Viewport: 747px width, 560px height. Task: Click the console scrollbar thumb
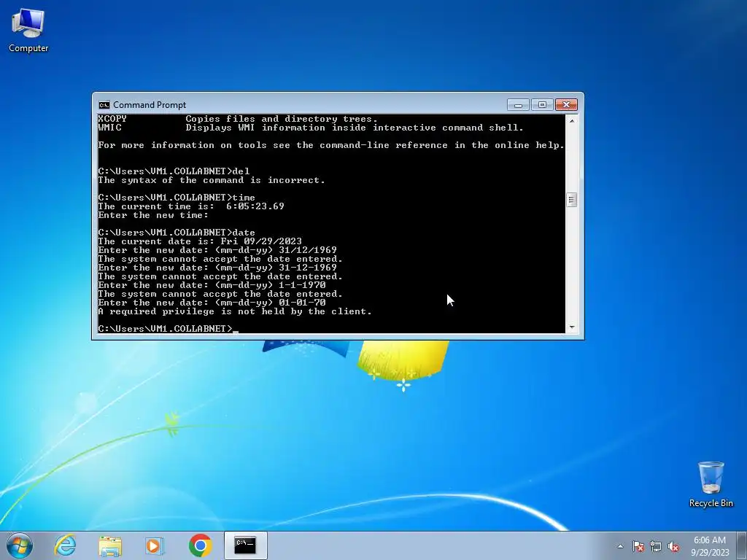click(x=572, y=200)
